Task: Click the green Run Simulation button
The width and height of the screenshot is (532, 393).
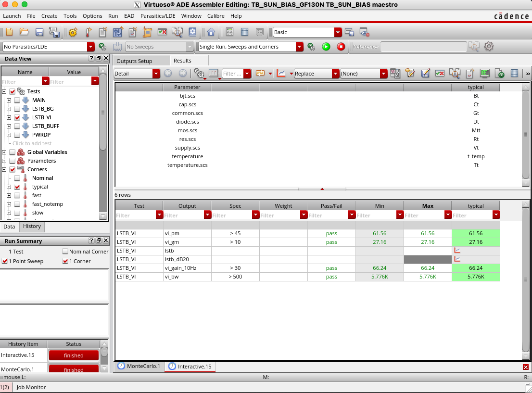Action: tap(326, 47)
